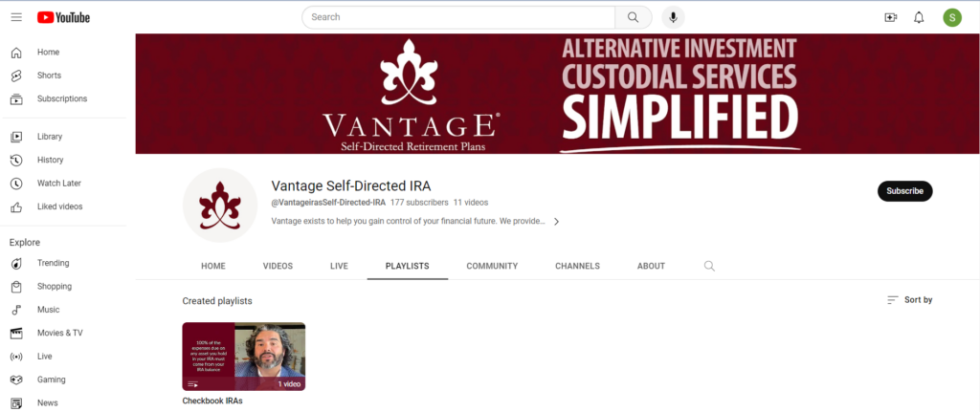This screenshot has height=412, width=980.
Task: Click the Gaming label in sidebar
Action: [52, 379]
